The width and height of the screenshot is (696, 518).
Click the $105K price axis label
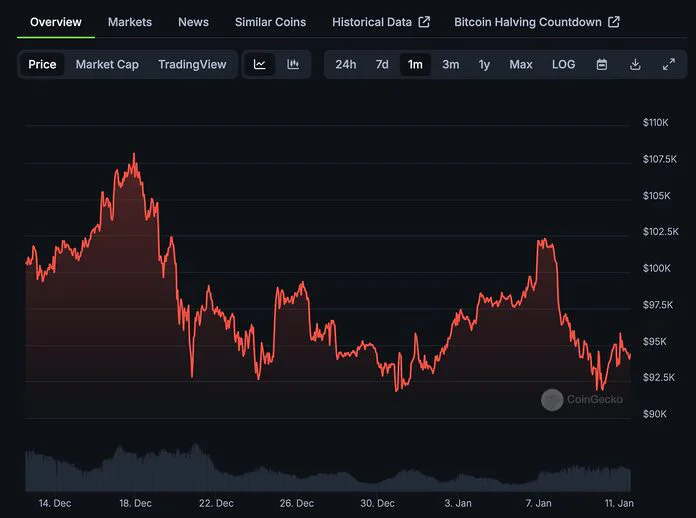pos(656,196)
